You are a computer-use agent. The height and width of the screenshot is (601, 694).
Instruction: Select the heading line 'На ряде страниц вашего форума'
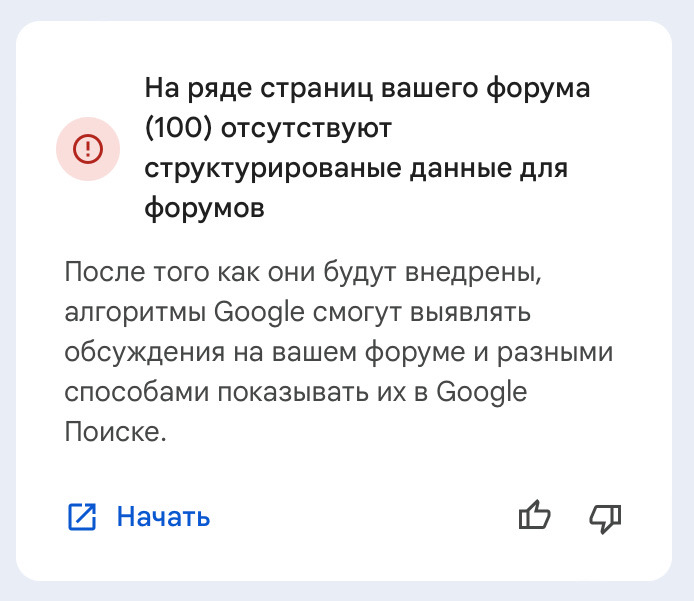tap(367, 88)
